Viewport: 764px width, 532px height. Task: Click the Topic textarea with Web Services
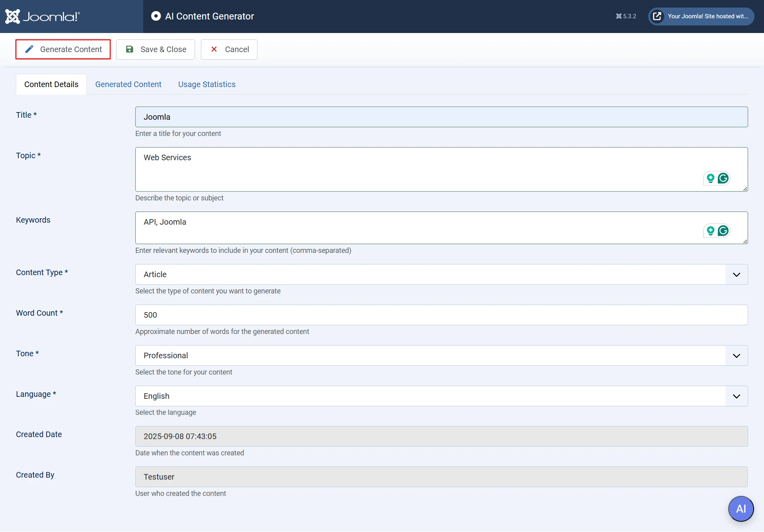(x=442, y=169)
